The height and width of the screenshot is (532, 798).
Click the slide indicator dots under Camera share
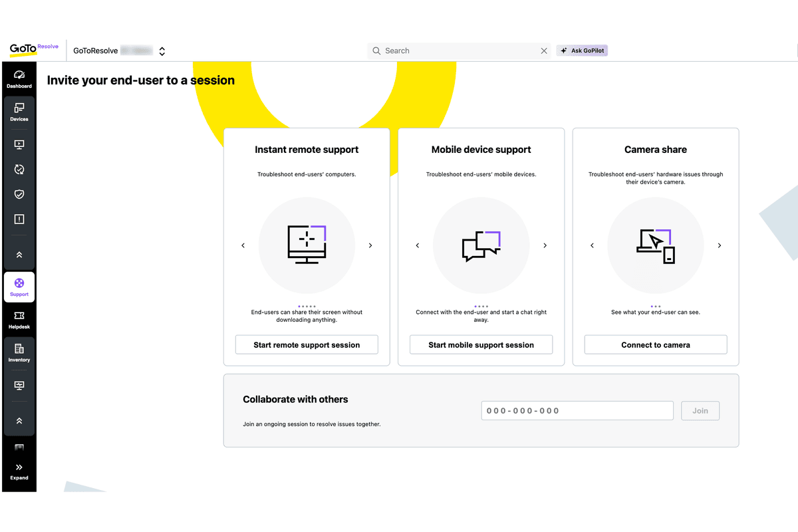(x=656, y=307)
